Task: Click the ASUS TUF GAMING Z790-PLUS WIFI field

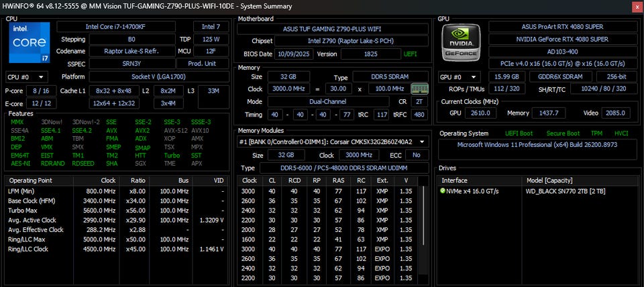Action: (x=332, y=29)
